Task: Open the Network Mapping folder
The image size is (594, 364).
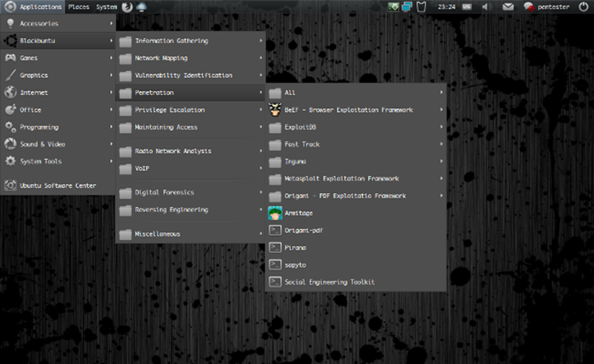Action: point(191,58)
